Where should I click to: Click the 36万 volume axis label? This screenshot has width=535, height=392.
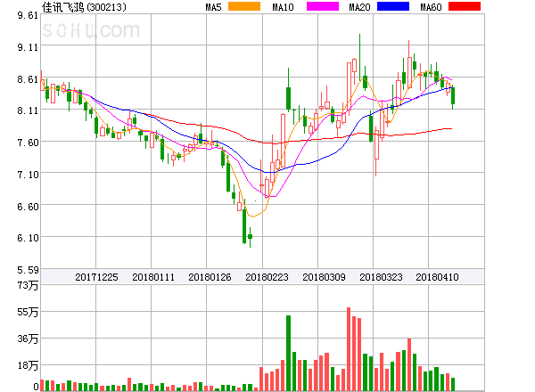[28, 339]
